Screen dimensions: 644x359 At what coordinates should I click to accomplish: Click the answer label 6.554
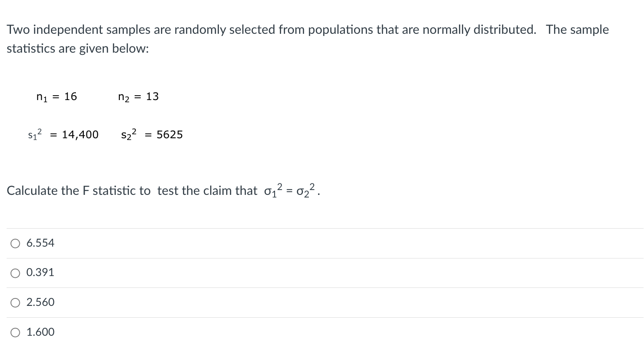(40, 243)
